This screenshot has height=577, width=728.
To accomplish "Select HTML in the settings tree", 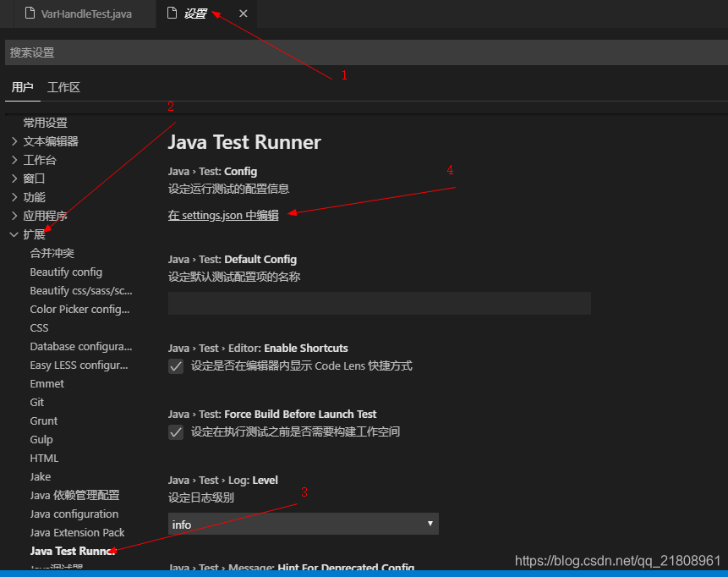I will pyautogui.click(x=44, y=458).
